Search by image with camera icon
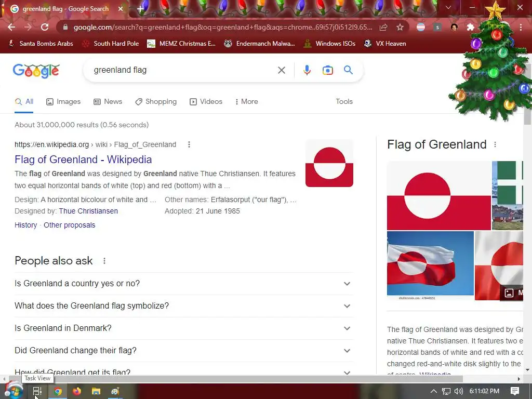The height and width of the screenshot is (399, 532). 327,70
